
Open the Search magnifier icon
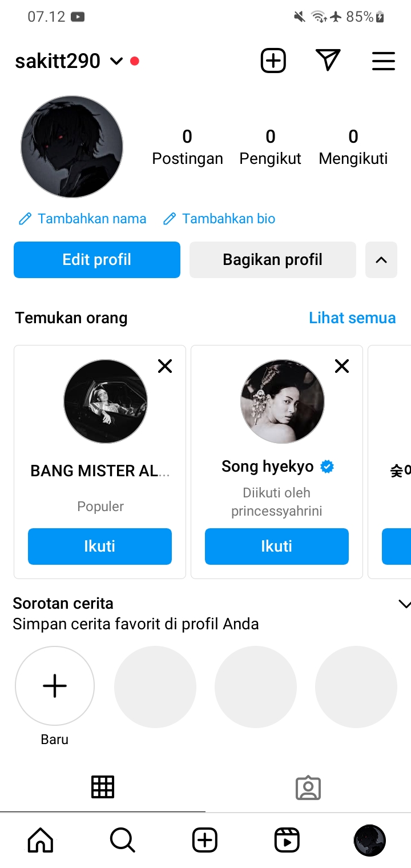pos(122,840)
